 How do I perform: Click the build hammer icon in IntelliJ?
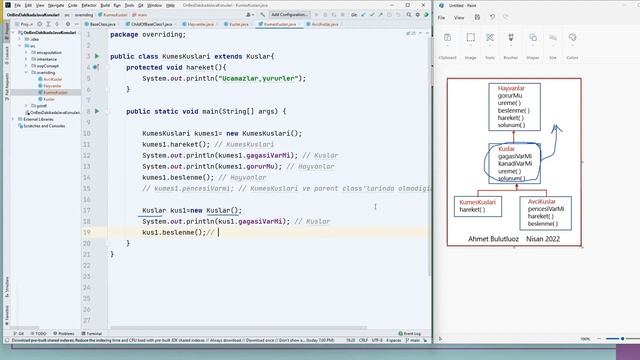[262, 15]
